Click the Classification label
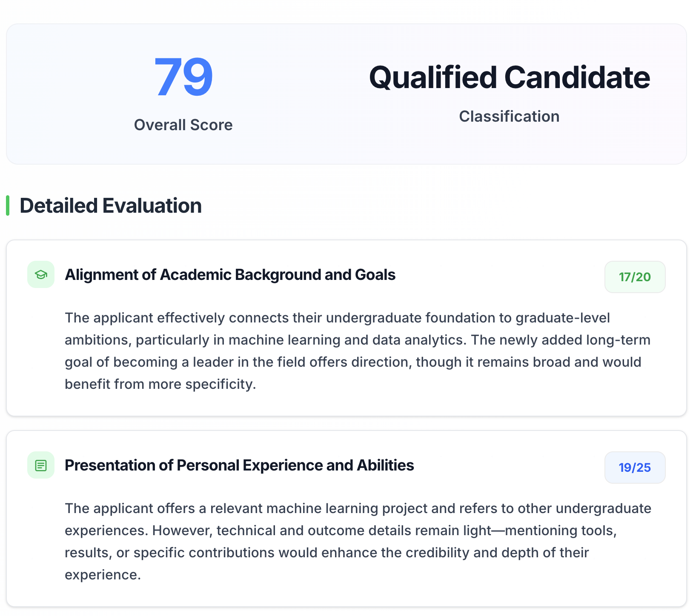 click(509, 117)
